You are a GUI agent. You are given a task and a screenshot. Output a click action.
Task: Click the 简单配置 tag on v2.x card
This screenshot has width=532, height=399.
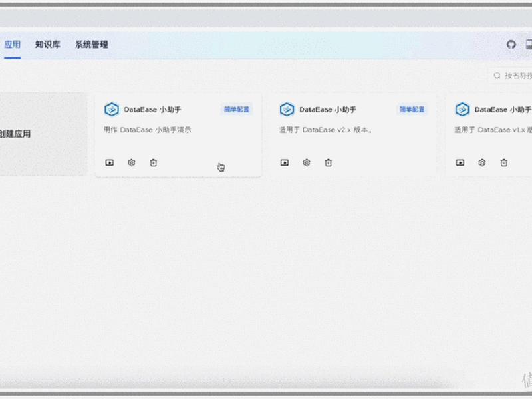(412, 110)
